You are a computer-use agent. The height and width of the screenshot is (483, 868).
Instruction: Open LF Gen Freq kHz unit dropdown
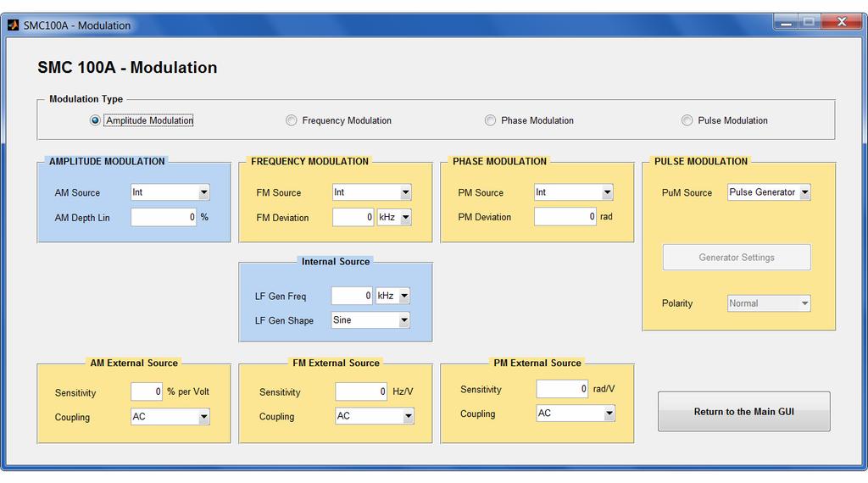[x=392, y=296]
